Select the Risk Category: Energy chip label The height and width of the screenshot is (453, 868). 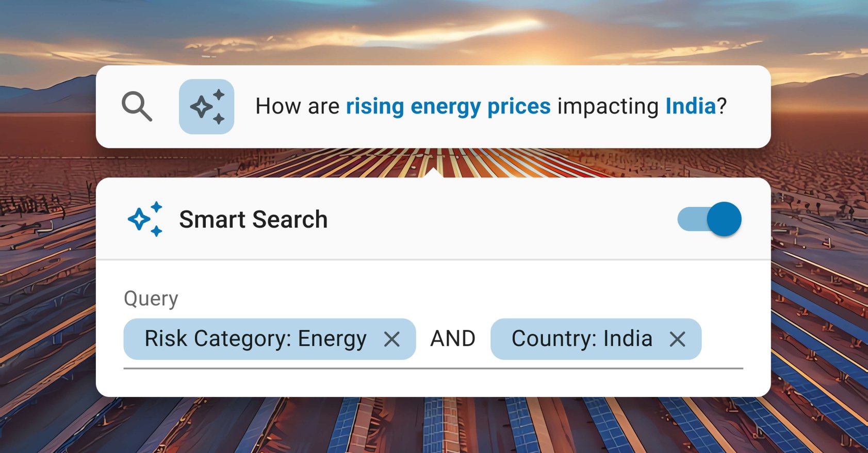tap(255, 339)
